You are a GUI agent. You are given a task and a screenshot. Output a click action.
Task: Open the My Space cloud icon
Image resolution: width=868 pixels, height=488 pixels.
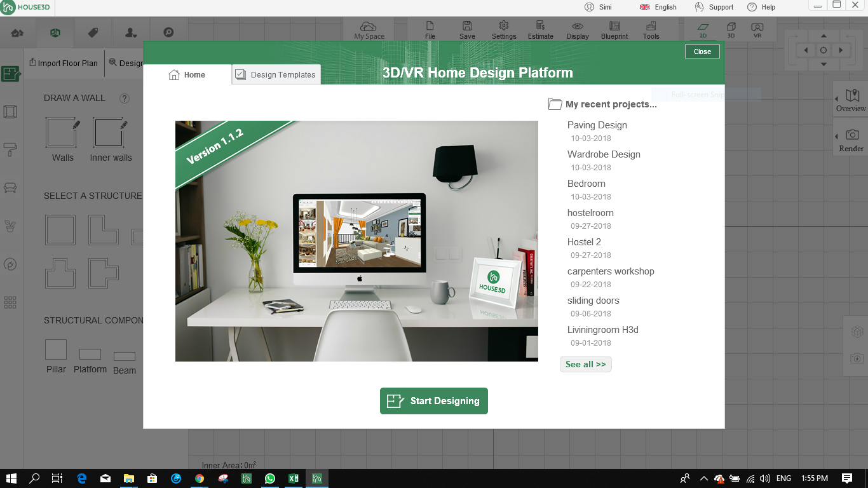pyautogui.click(x=369, y=30)
